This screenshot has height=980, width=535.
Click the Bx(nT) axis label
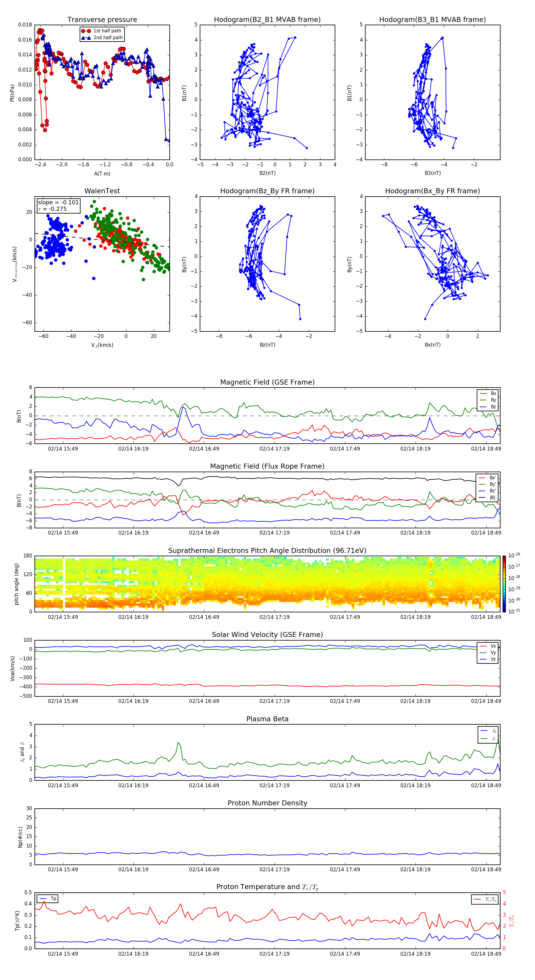[432, 345]
